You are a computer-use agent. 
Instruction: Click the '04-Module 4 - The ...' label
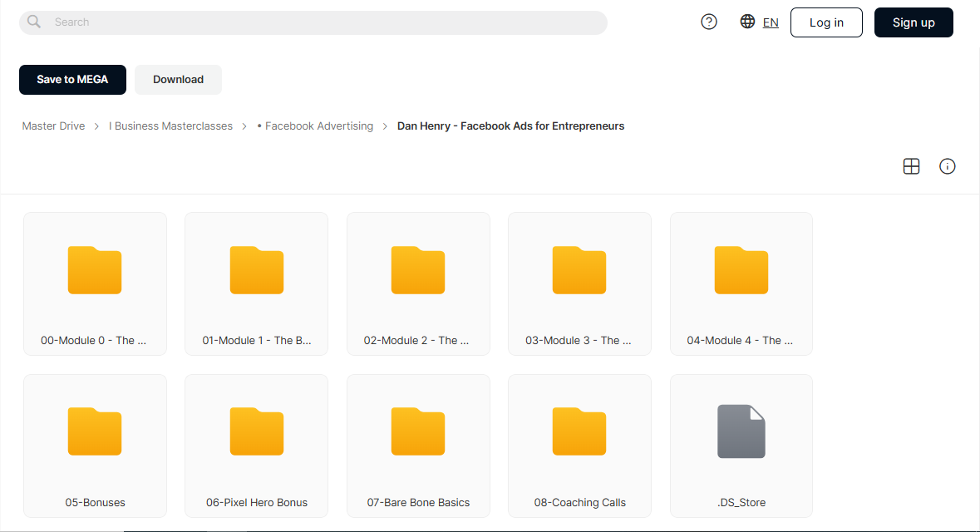740,341
